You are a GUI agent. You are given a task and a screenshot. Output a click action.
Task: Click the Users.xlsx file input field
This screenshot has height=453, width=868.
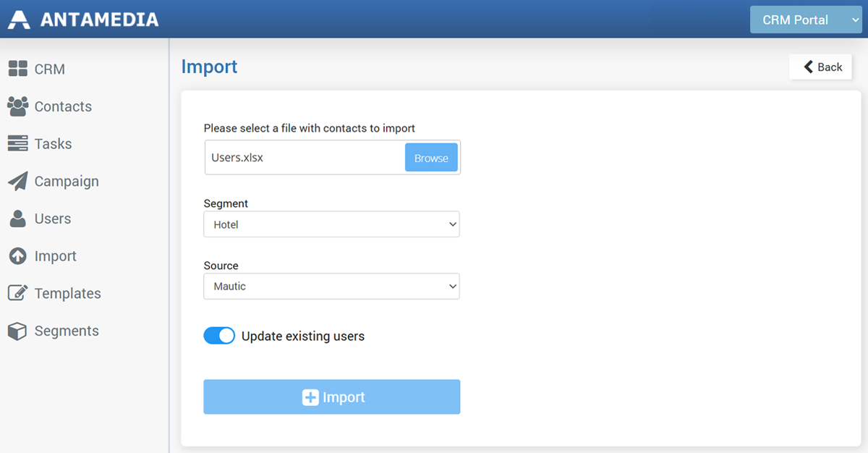(x=304, y=157)
